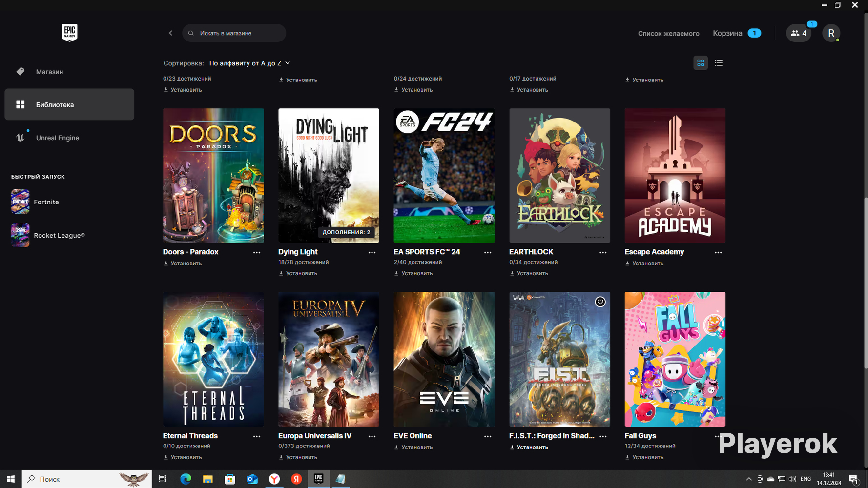868x488 pixels.
Task: Go back using the back arrow
Action: click(x=170, y=33)
